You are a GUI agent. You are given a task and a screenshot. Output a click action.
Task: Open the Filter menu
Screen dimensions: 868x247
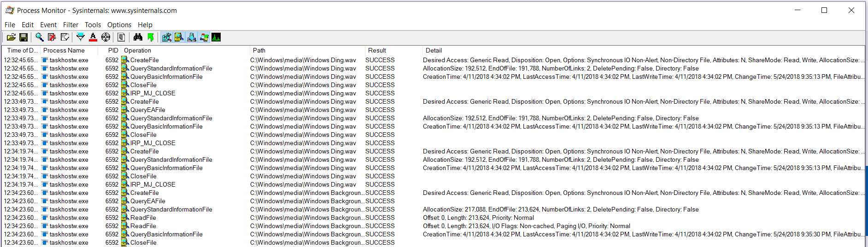pos(70,25)
